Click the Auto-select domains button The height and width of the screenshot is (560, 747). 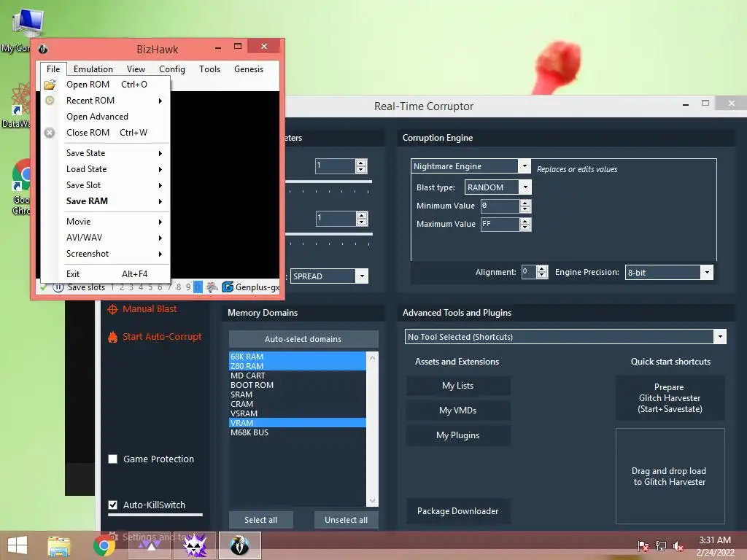click(x=303, y=340)
